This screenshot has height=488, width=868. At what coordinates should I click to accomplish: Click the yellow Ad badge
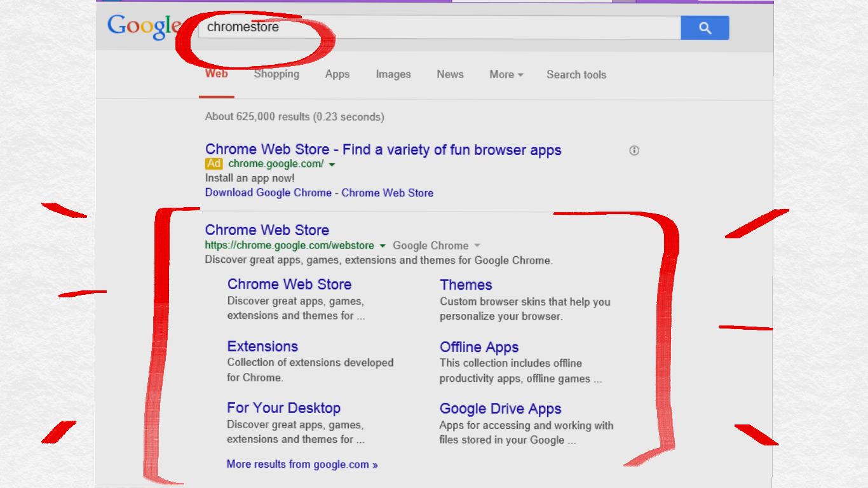(x=214, y=164)
